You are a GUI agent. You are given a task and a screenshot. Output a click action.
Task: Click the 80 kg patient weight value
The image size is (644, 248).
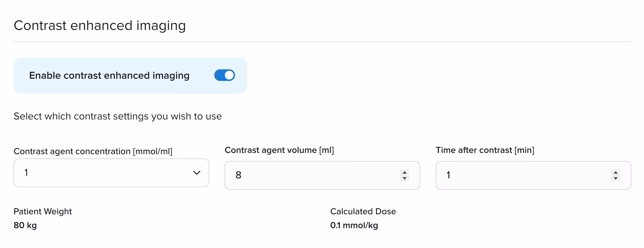pyautogui.click(x=25, y=225)
